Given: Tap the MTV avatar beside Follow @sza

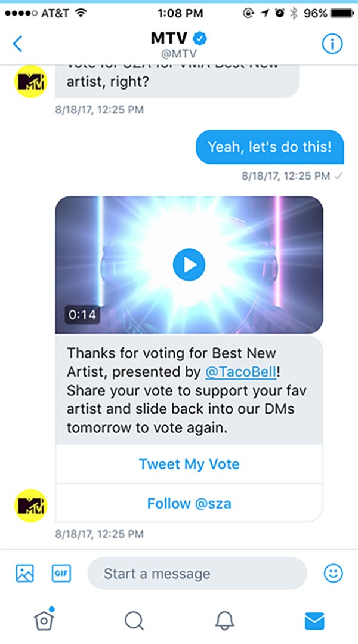Looking at the screenshot, I should tap(31, 505).
